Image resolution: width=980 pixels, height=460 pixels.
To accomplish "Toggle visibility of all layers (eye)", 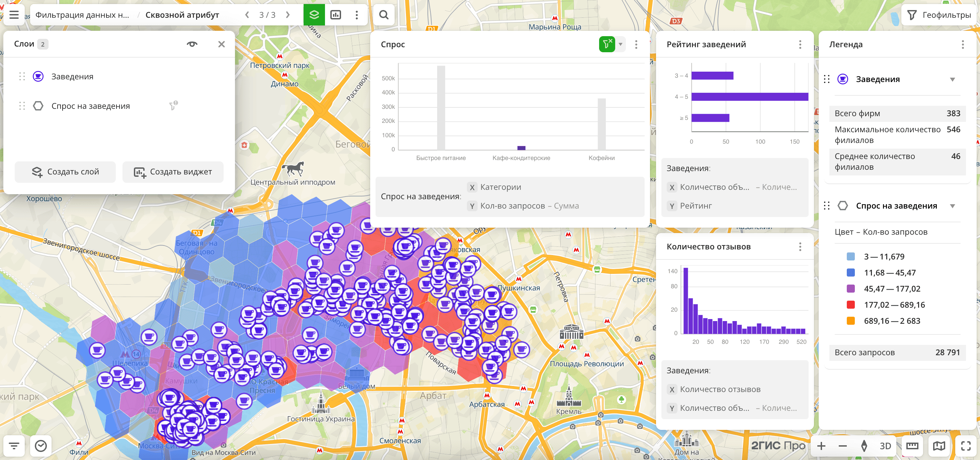I will click(192, 44).
